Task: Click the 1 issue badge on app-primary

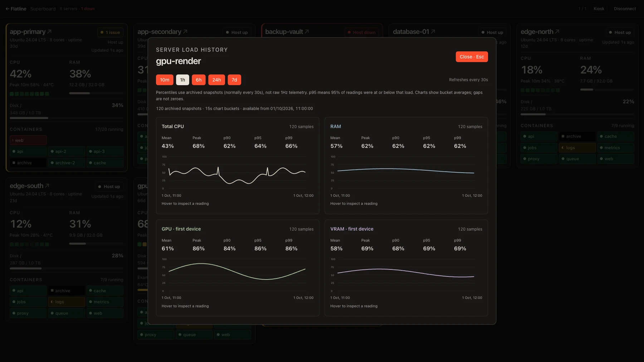Action: (x=110, y=32)
